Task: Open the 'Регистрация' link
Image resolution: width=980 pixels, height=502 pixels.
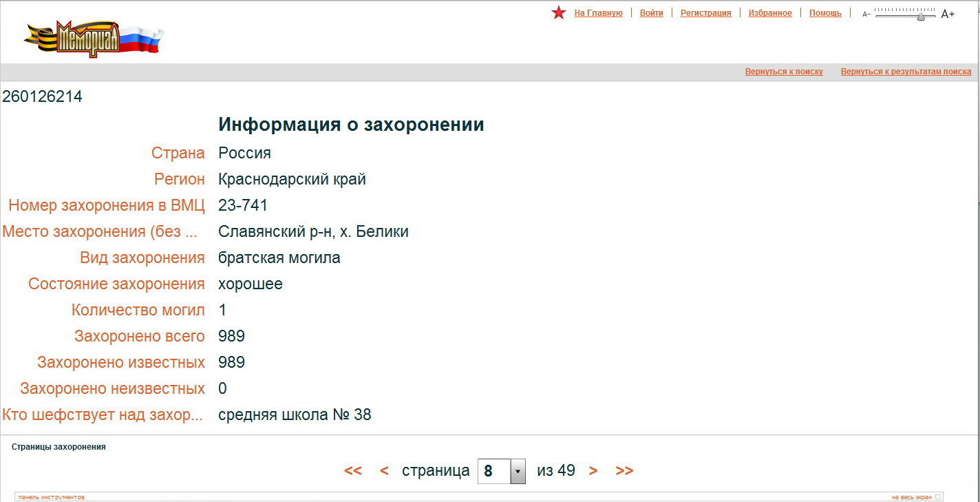Action: (x=705, y=13)
